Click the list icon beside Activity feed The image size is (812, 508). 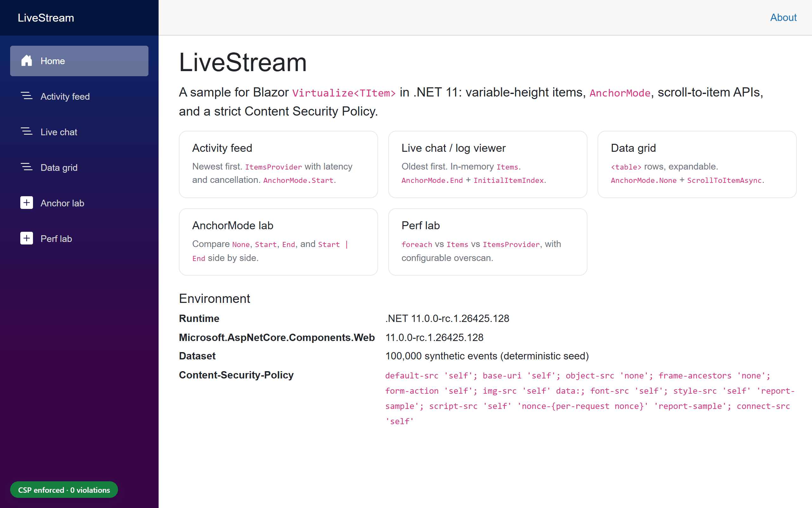click(x=27, y=96)
